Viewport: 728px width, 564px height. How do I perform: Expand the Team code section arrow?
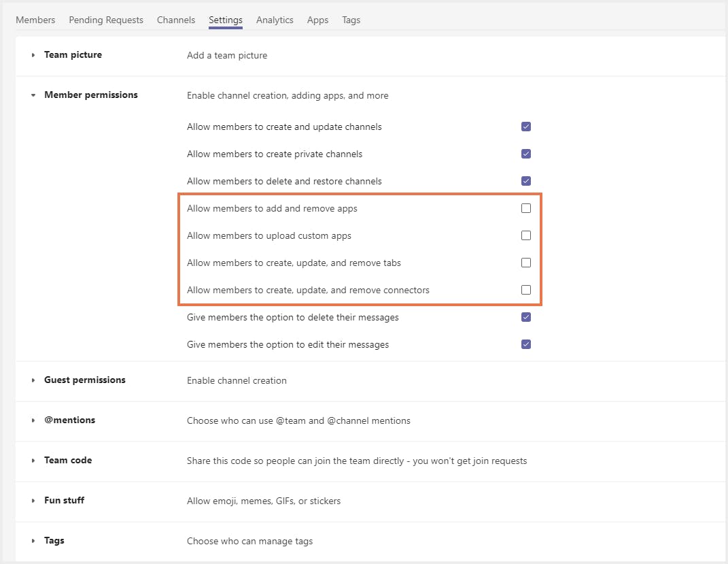(x=33, y=461)
